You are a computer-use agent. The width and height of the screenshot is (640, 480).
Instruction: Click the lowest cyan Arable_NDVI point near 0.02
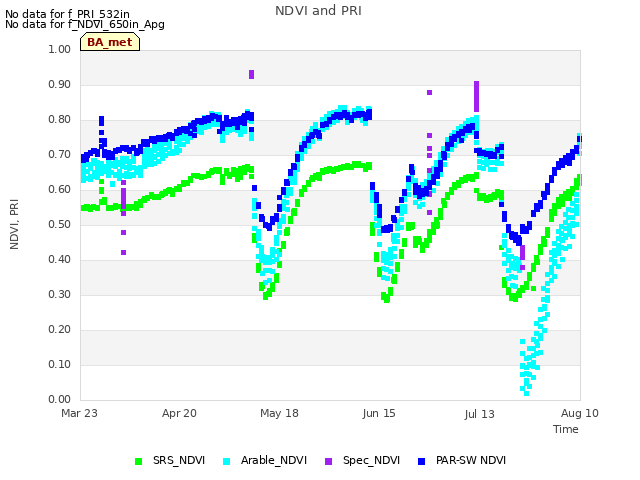point(526,393)
